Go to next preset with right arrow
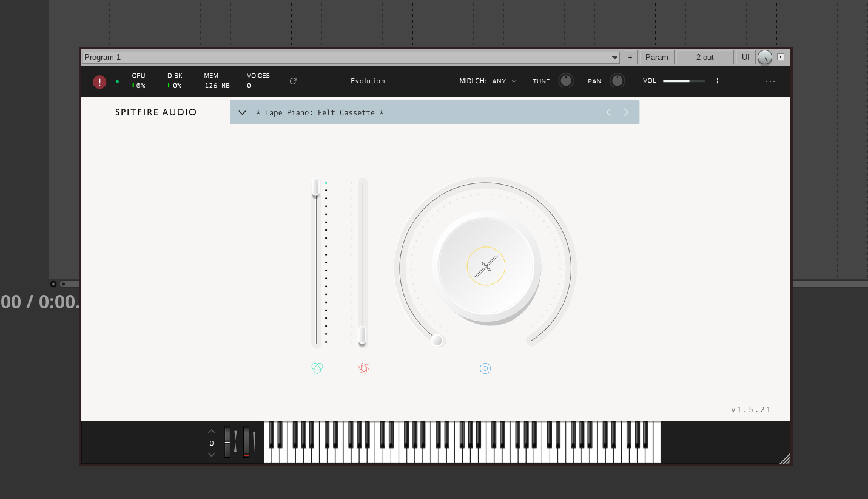 click(x=627, y=112)
